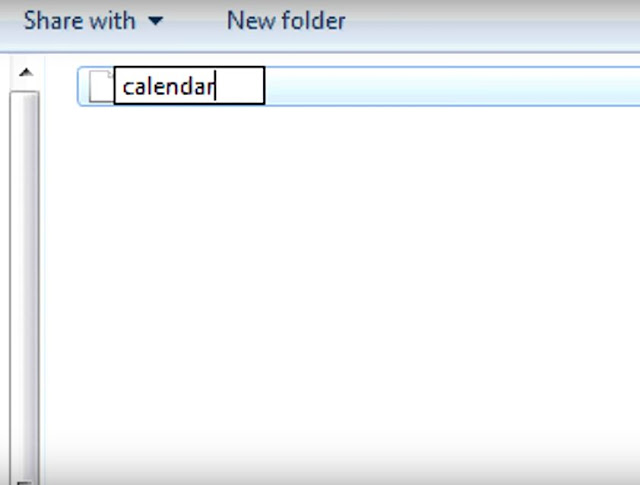
Task: Click the scrollbar's bottom corner element
Action: 24,483
